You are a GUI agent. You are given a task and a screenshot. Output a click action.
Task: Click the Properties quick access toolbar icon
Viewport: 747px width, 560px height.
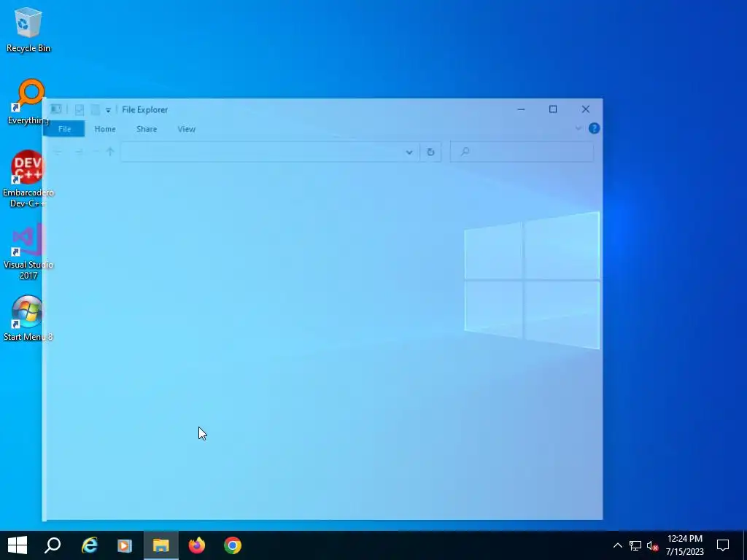coord(79,109)
